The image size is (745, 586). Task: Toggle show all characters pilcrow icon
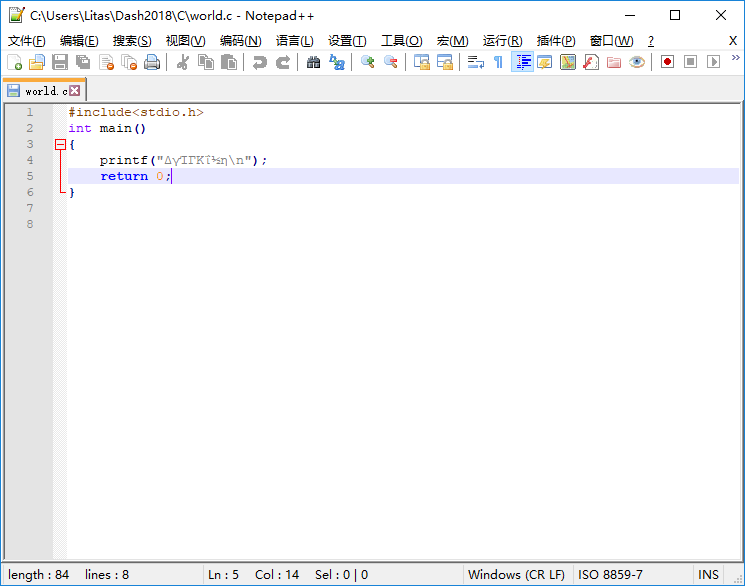click(x=498, y=62)
